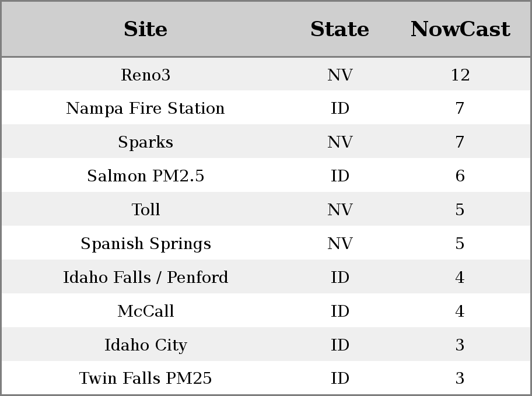The image size is (532, 396).
Task: Choose the Salmon PM2.5 site entry
Action: tap(146, 176)
